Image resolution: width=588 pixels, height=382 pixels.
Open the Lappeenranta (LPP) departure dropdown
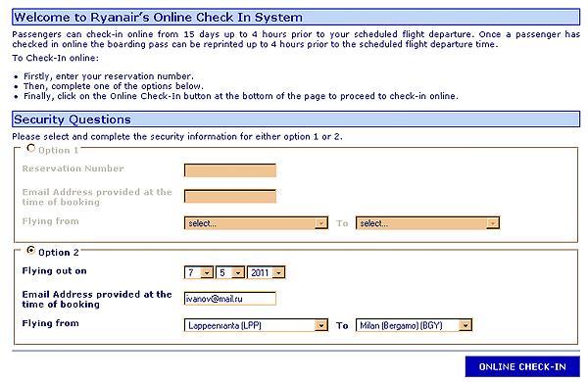256,325
